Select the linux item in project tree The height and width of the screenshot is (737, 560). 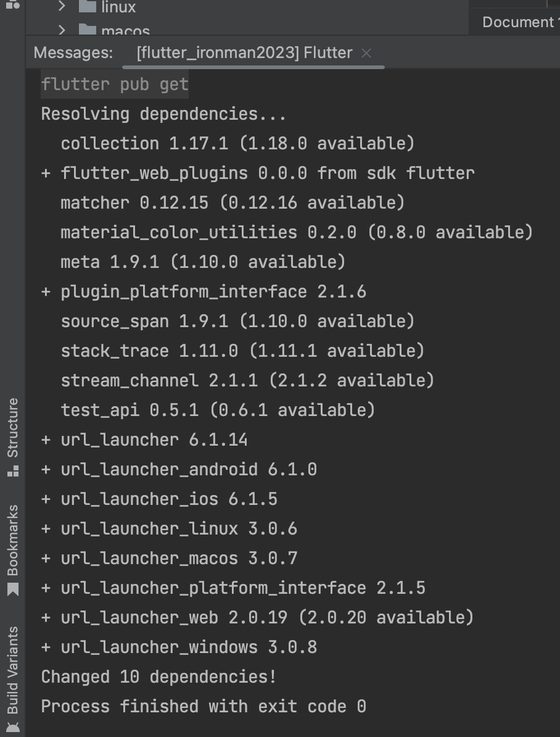[x=118, y=7]
